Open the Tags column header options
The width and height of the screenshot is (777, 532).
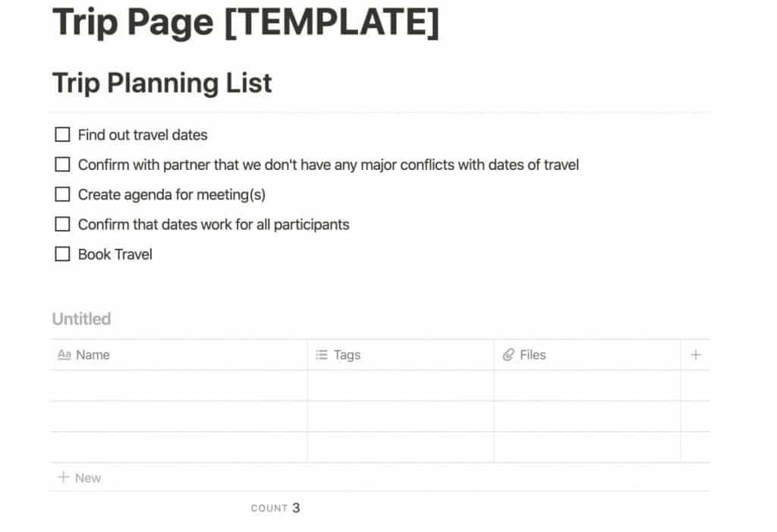point(401,354)
